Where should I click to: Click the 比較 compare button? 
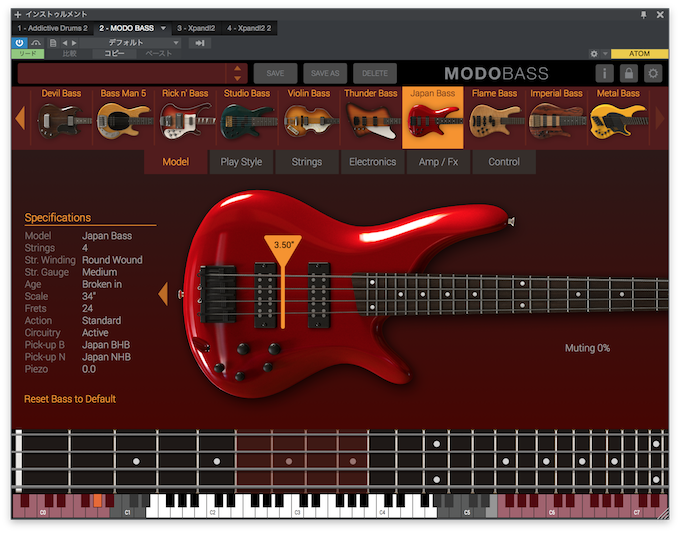coord(69,53)
